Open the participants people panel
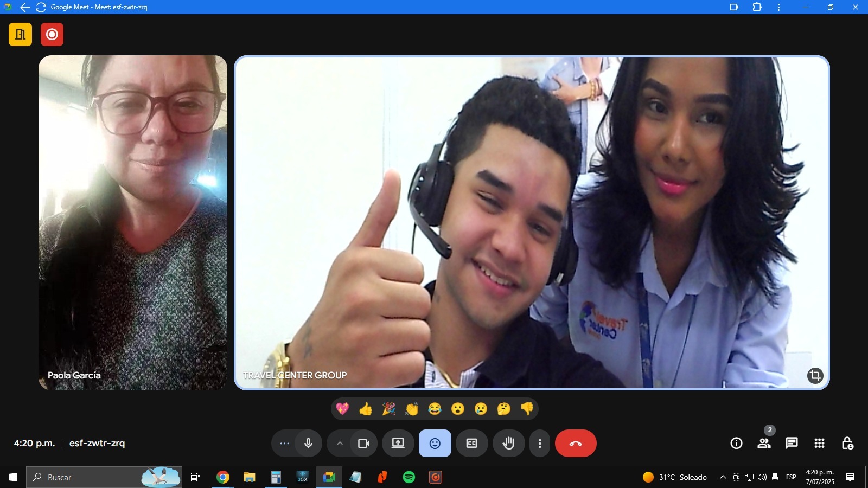Viewport: 868px width, 488px height. [764, 444]
